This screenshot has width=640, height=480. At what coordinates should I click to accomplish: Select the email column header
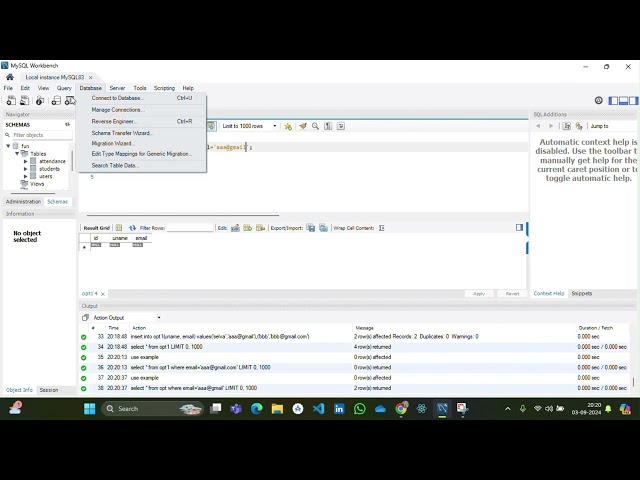pyautogui.click(x=141, y=238)
